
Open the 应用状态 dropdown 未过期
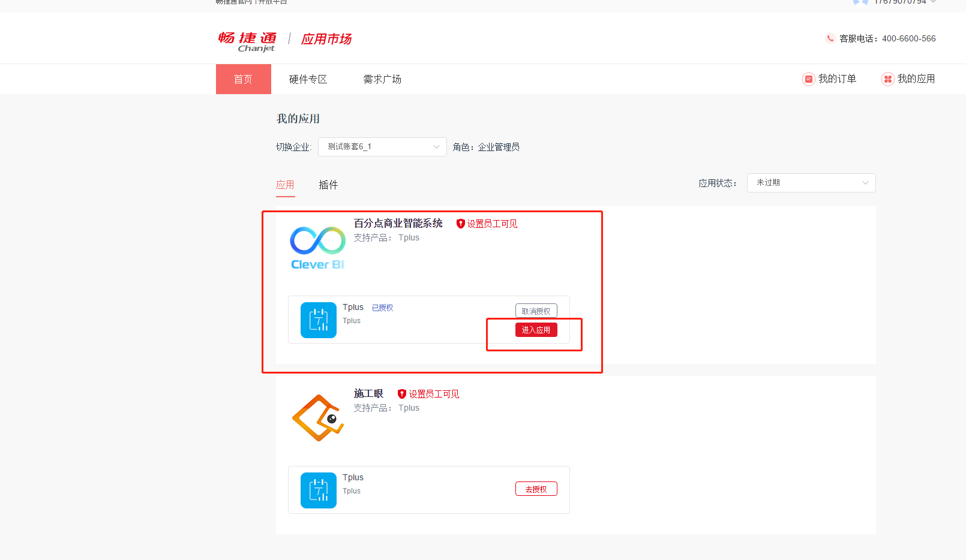[811, 183]
